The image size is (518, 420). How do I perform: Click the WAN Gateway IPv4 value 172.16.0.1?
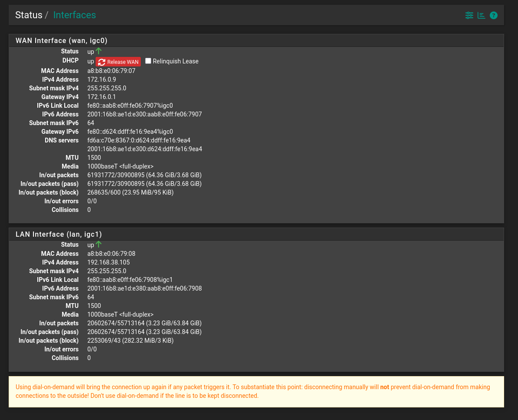pyautogui.click(x=101, y=97)
